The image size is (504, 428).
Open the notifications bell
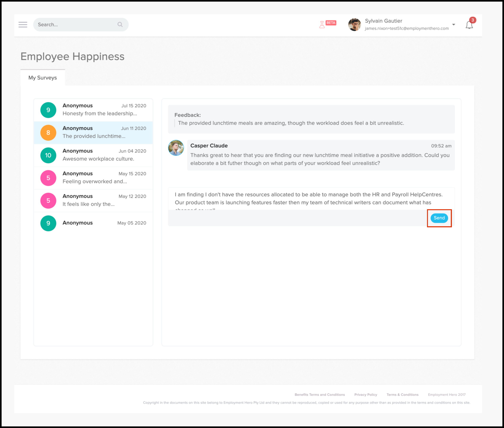click(469, 25)
